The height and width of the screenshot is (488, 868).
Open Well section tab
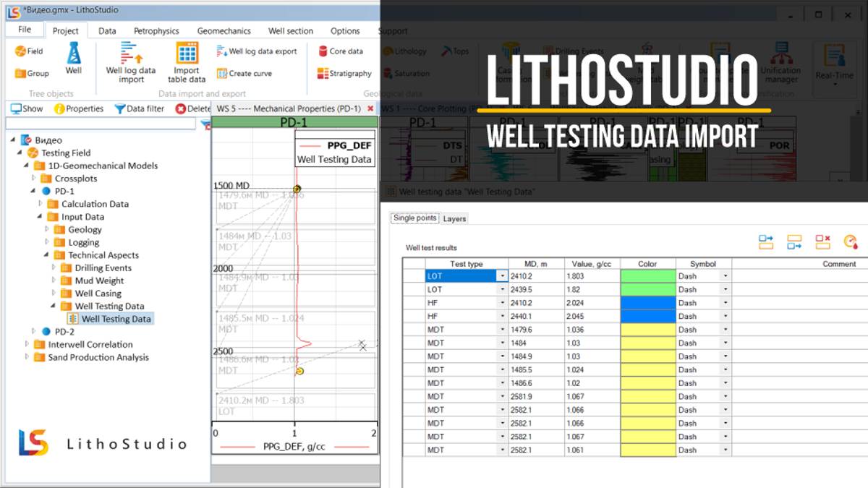coord(291,31)
